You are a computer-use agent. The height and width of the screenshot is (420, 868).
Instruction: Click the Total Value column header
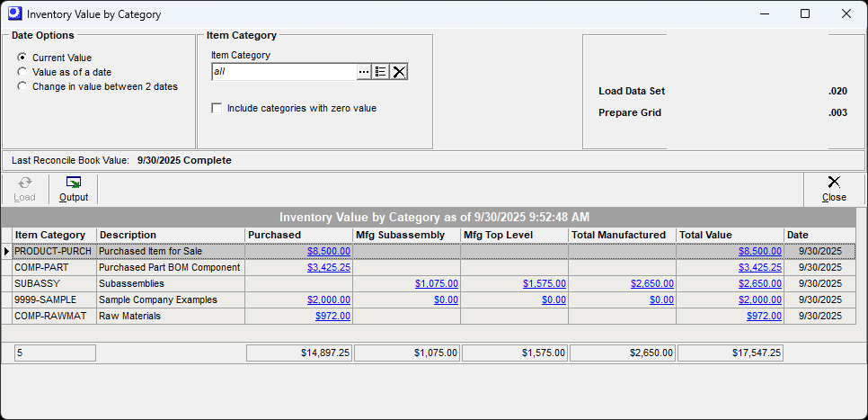tap(731, 235)
